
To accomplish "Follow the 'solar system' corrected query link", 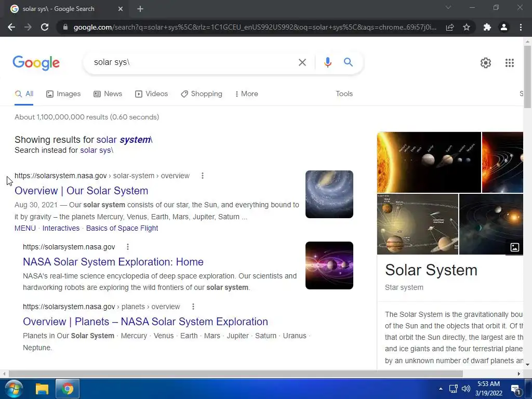I will click(125, 140).
